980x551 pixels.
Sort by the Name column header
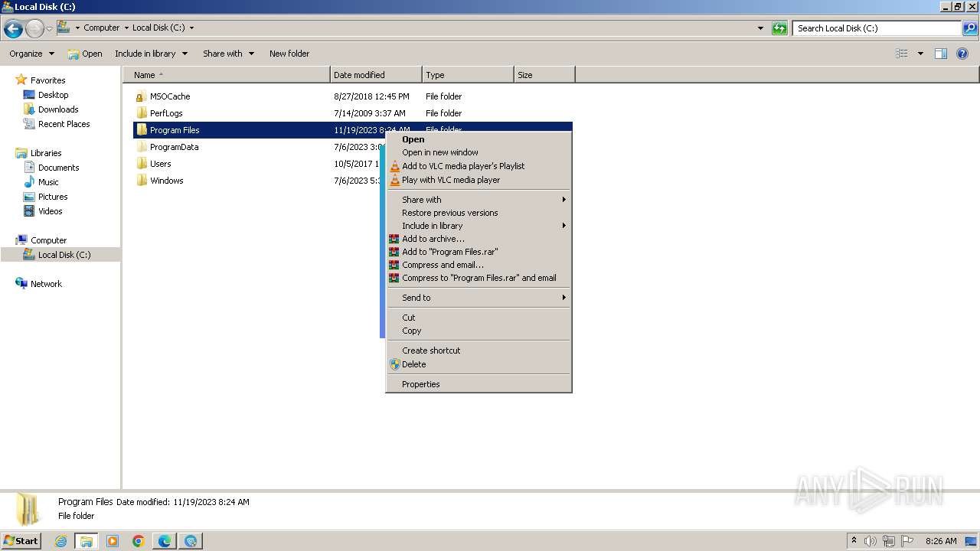coord(227,75)
